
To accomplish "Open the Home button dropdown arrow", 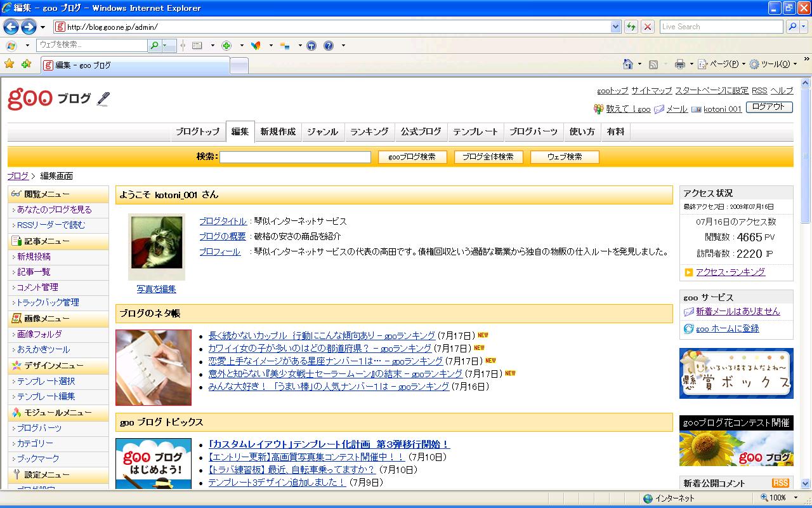I will coord(639,64).
